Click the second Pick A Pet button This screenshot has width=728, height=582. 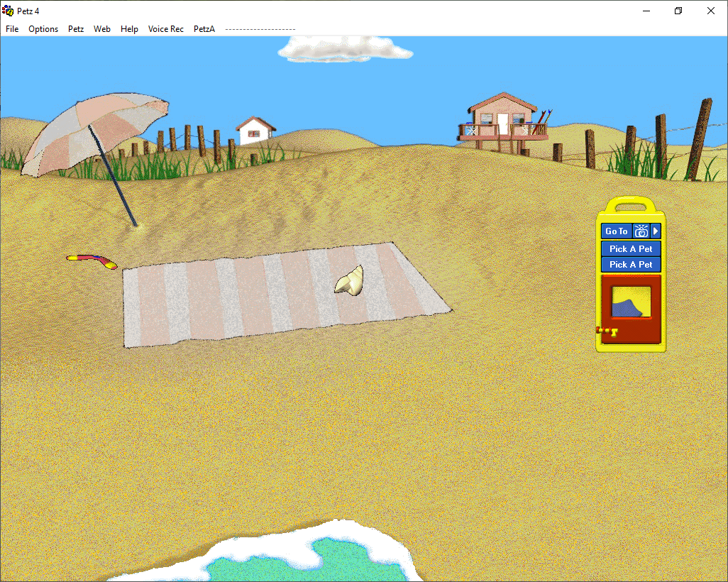(x=631, y=265)
